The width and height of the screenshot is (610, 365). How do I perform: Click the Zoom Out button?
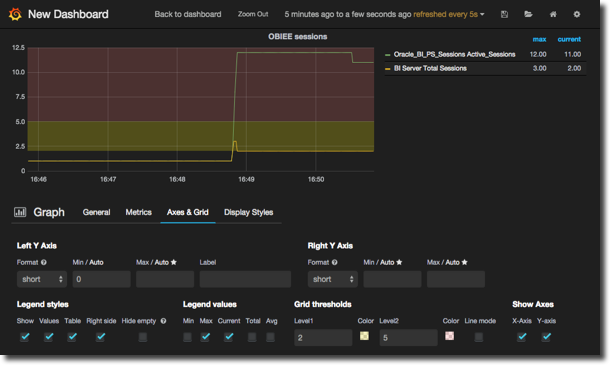[253, 14]
